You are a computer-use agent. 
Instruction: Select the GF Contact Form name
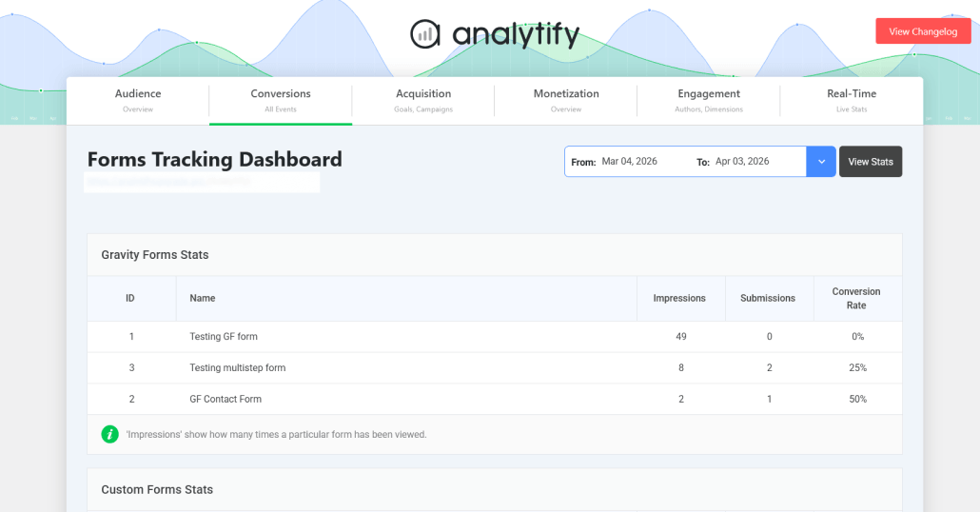point(225,399)
